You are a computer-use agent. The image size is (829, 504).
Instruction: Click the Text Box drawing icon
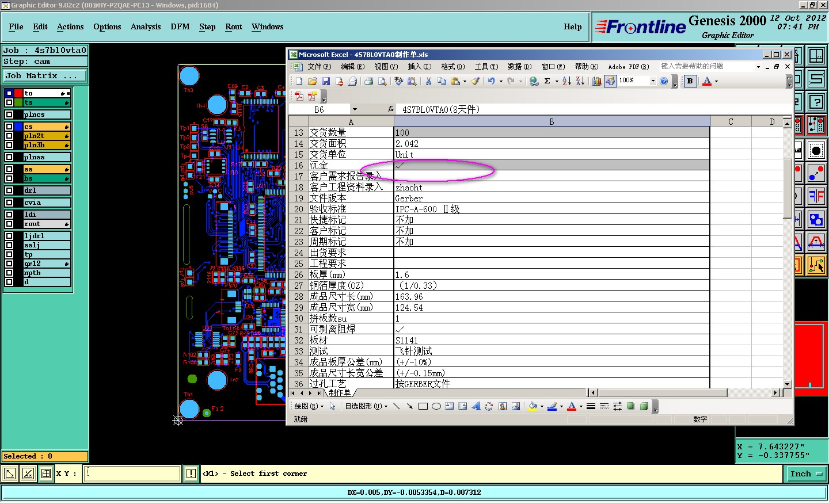[x=450, y=406]
